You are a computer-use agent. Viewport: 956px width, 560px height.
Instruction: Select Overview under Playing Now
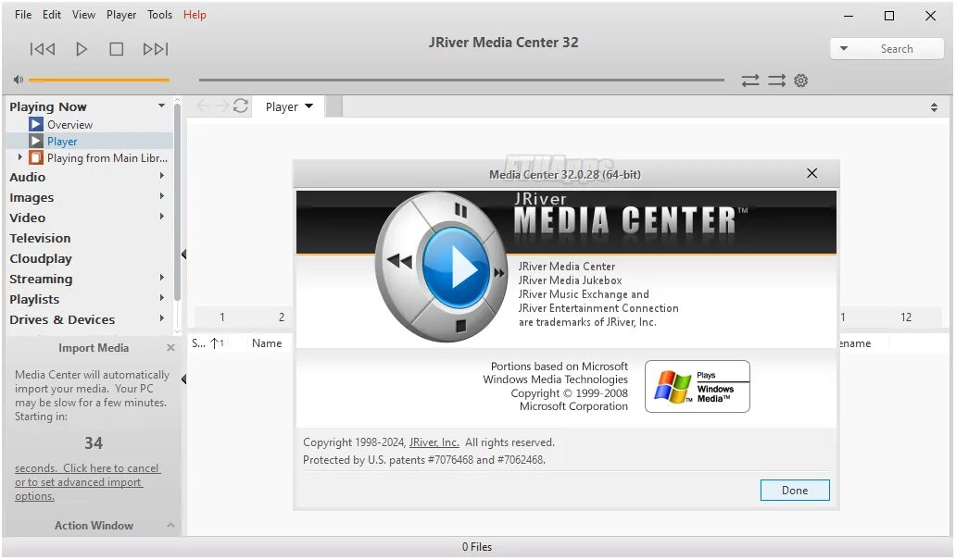(70, 124)
